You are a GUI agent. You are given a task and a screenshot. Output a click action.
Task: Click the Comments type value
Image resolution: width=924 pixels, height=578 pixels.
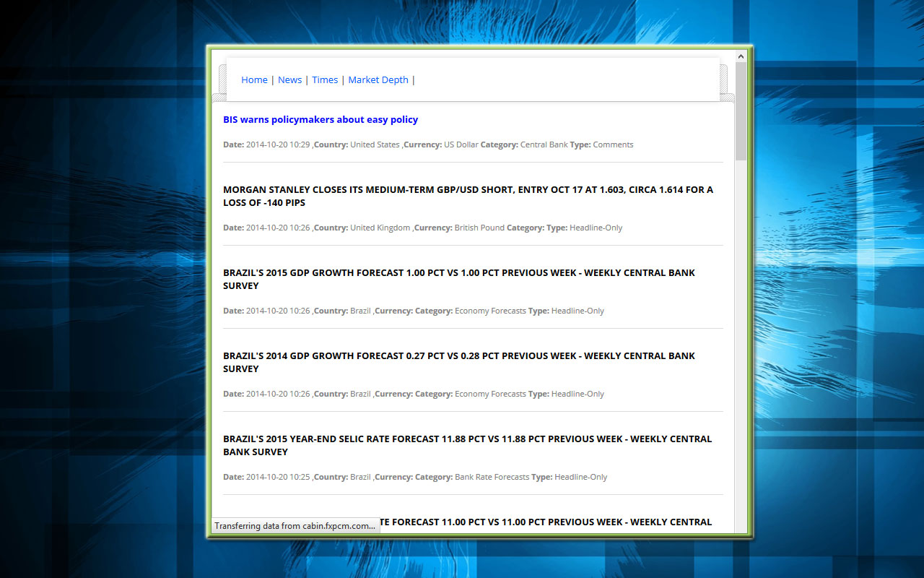613,145
